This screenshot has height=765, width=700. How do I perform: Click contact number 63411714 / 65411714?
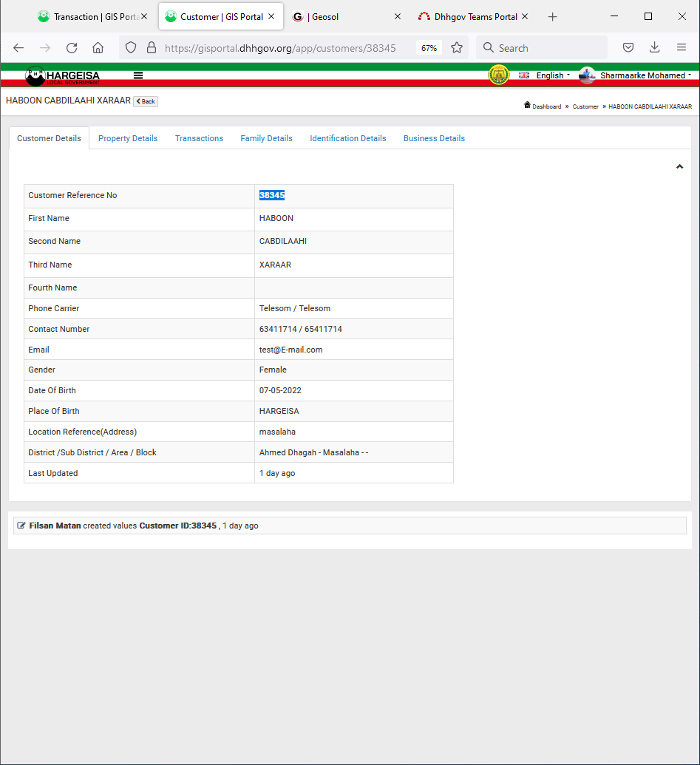point(301,329)
